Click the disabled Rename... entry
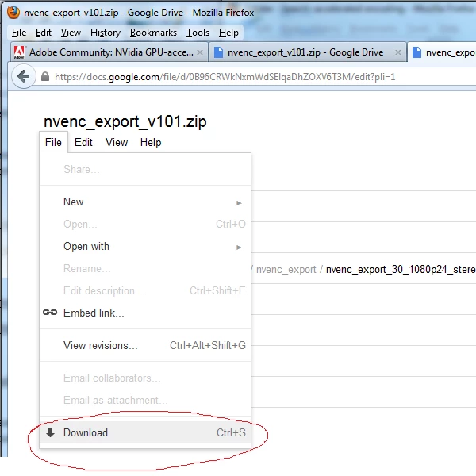 [145, 268]
